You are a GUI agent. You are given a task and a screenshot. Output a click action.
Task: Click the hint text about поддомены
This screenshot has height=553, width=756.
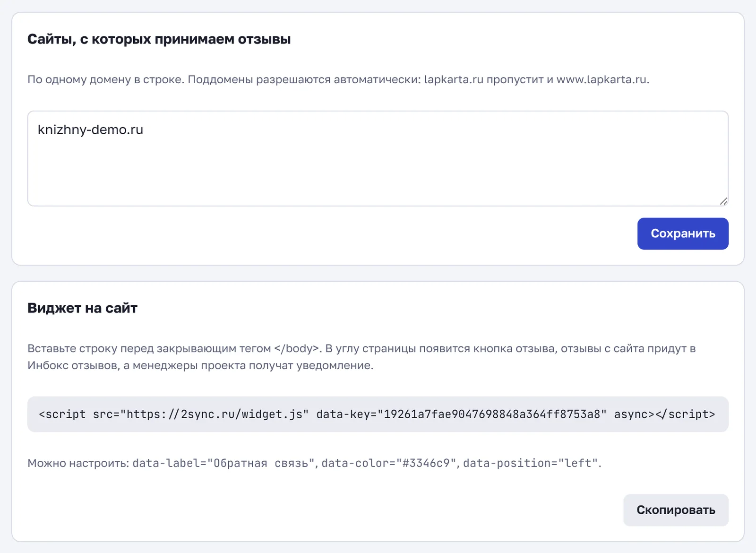pyautogui.click(x=338, y=79)
